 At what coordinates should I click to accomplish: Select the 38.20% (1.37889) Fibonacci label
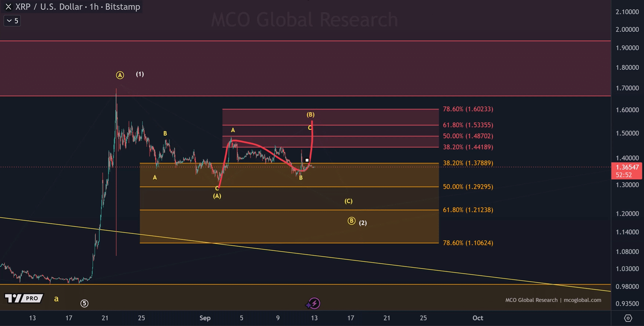468,163
